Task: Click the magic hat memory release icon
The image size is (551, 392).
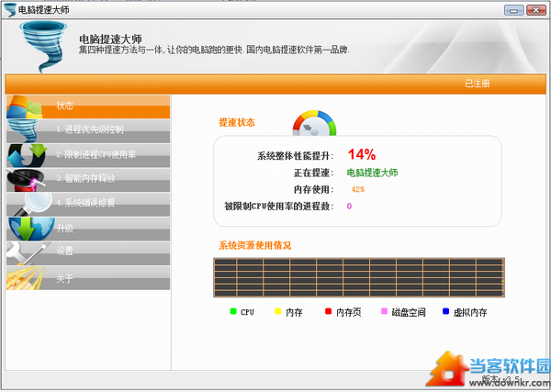Action: [26, 180]
